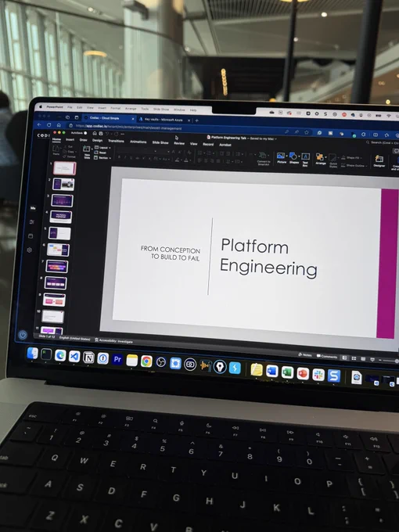399x532 pixels.
Task: Click the new browser tab plus button
Action: (x=197, y=120)
